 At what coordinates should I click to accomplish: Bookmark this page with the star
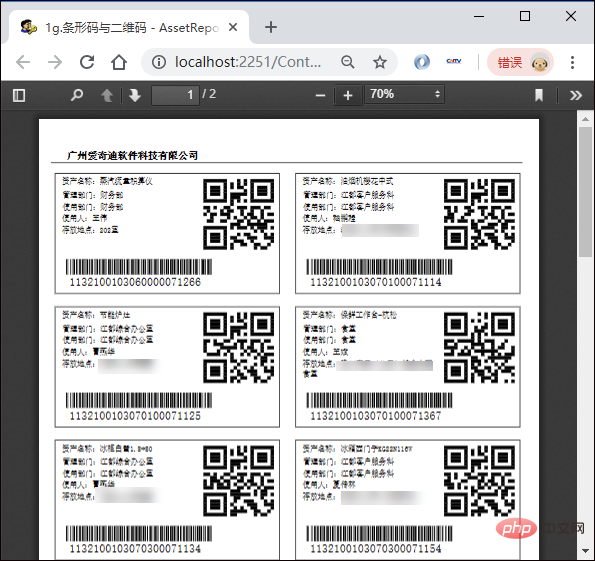tap(379, 62)
